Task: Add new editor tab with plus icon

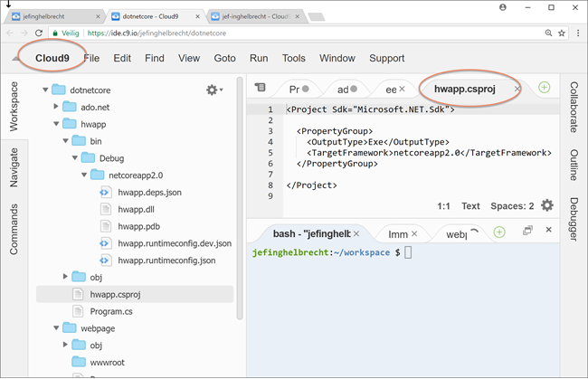Action: (x=544, y=88)
